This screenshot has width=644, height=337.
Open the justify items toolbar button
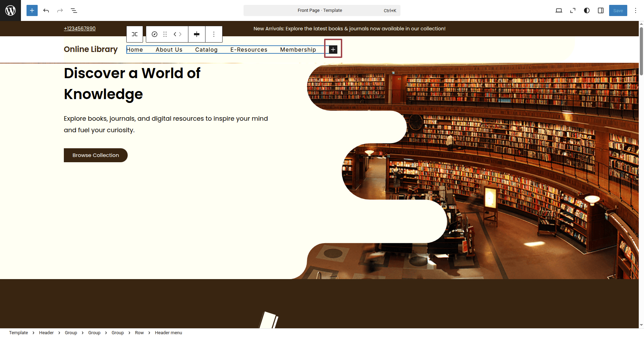click(x=197, y=34)
